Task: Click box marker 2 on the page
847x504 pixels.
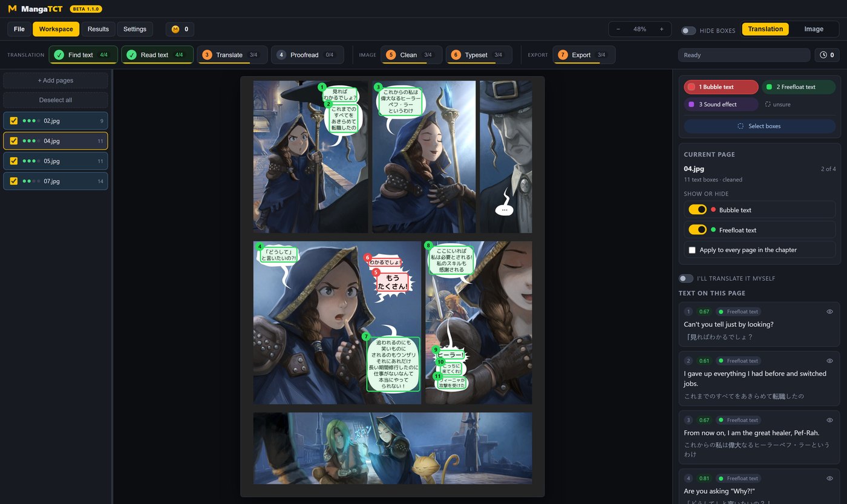Action: point(328,104)
